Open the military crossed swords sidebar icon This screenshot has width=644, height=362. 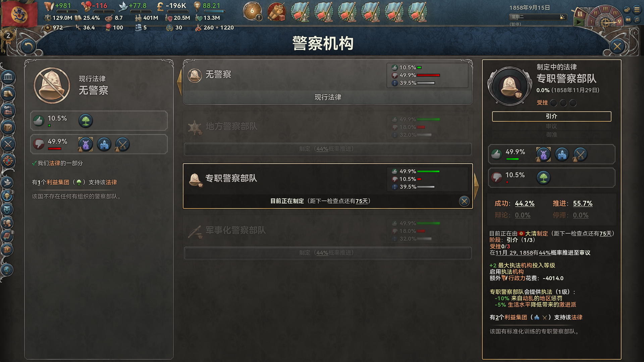tap(8, 144)
